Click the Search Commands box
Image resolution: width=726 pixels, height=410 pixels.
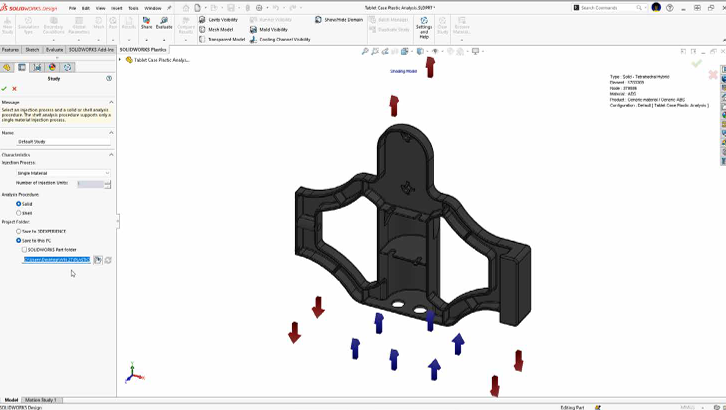click(607, 8)
